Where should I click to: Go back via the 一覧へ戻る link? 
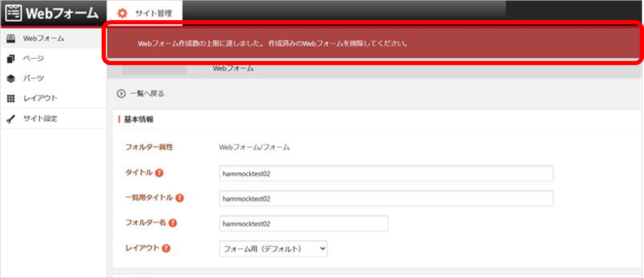click(x=147, y=94)
